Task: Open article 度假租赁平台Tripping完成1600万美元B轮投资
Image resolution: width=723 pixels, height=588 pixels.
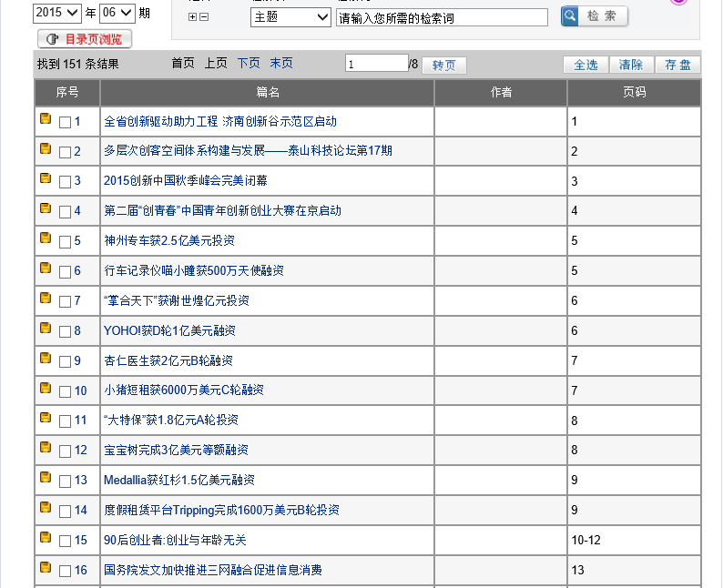Action: [222, 510]
